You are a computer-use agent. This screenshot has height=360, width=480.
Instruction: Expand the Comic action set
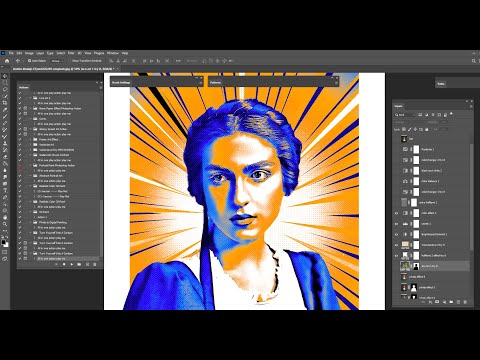click(x=31, y=119)
